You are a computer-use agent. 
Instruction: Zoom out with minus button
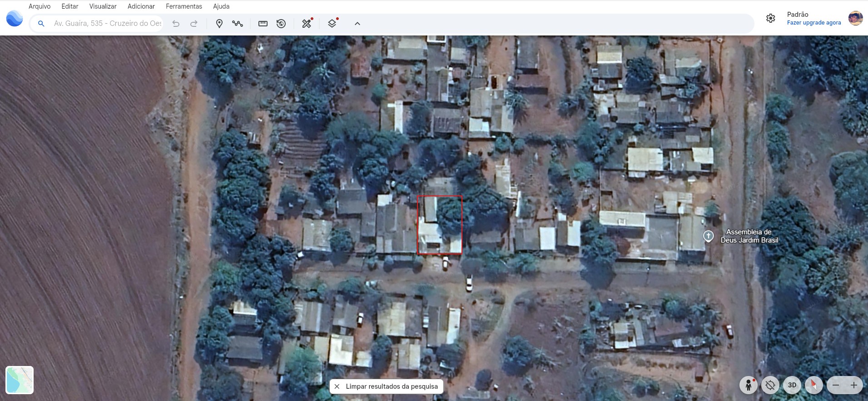[836, 385]
